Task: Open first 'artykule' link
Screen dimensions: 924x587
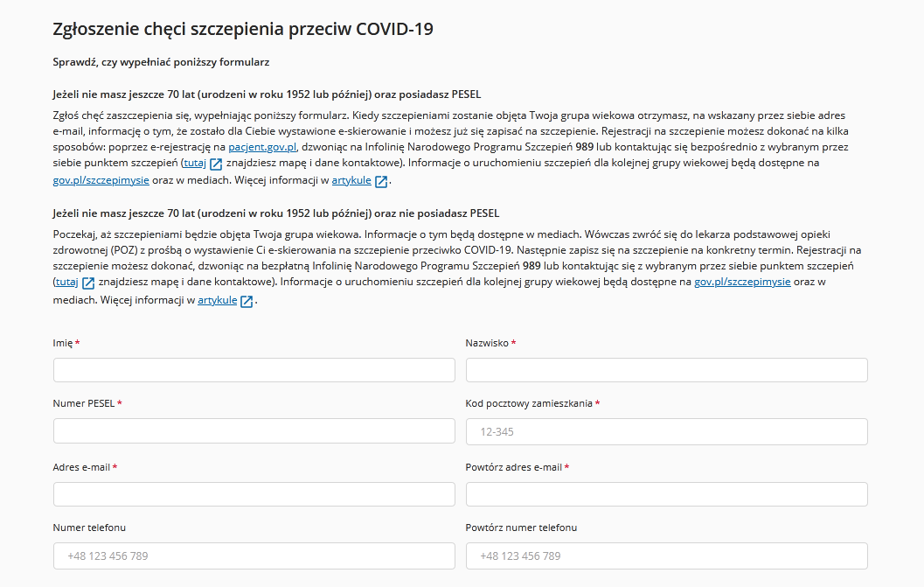Action: pos(351,180)
